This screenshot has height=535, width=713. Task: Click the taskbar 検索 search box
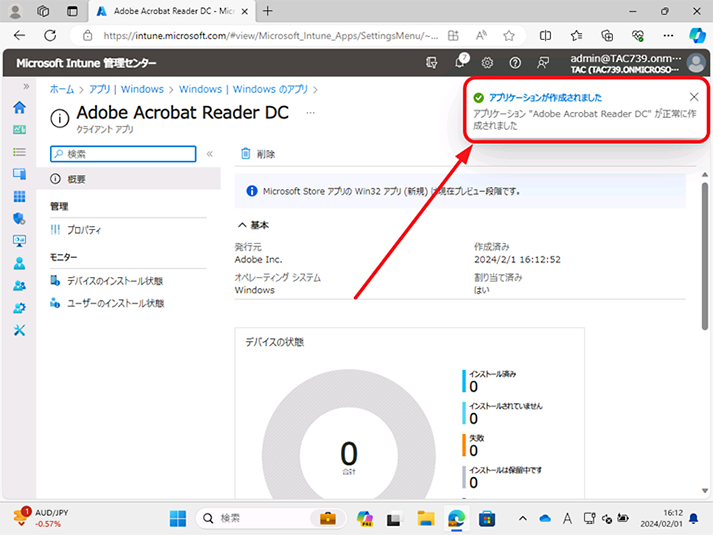[271, 518]
